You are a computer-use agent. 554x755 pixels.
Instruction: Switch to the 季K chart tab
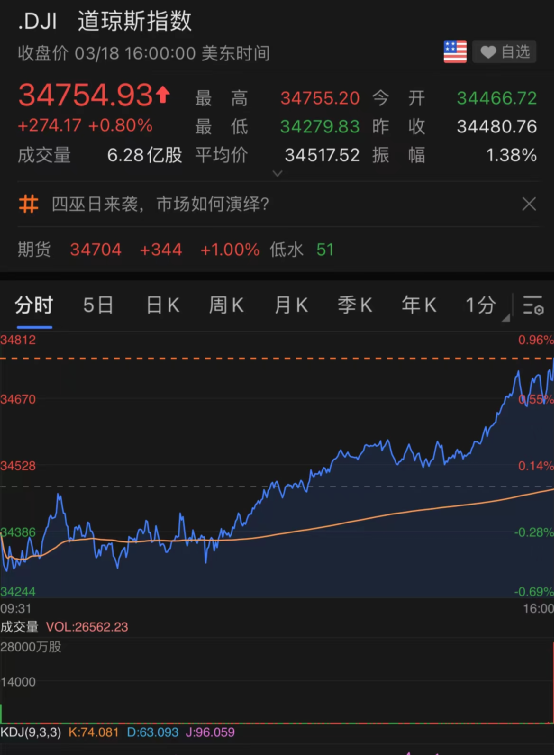point(355,305)
